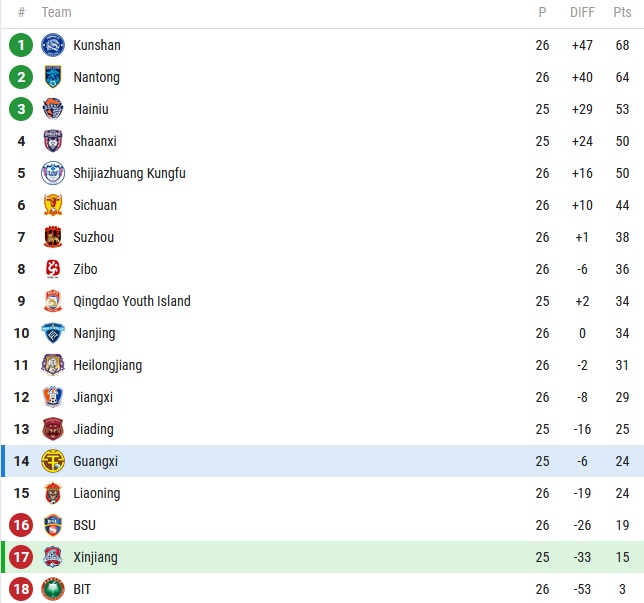Click the red position 18 badge

coord(21,589)
